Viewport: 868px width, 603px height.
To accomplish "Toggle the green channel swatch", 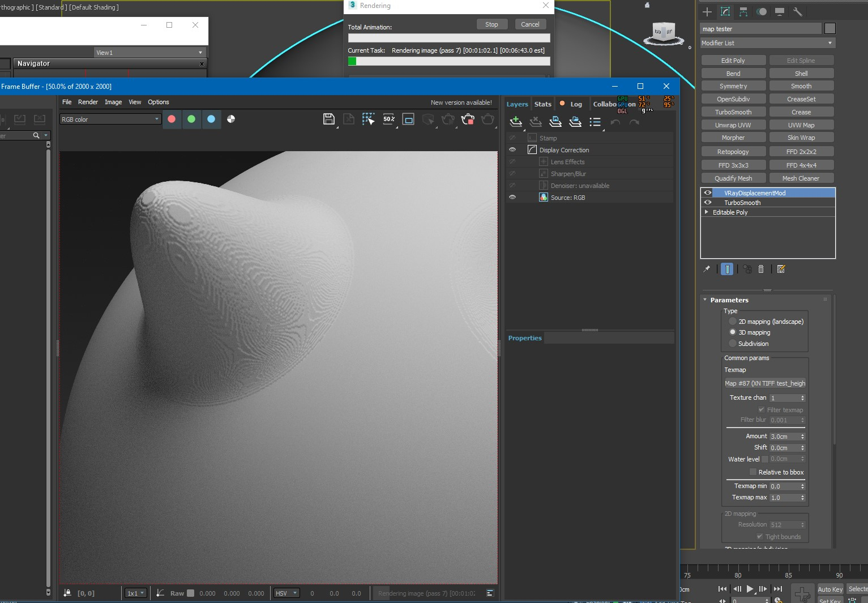I will pos(191,119).
